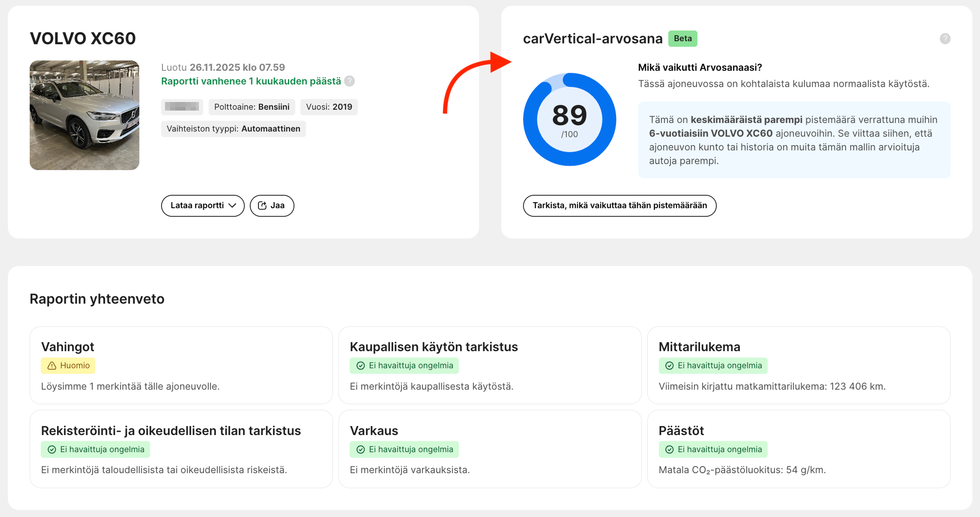Open the Kaupallisen käytön tarkistus card
Screen dimensions: 980x517
tap(490, 365)
